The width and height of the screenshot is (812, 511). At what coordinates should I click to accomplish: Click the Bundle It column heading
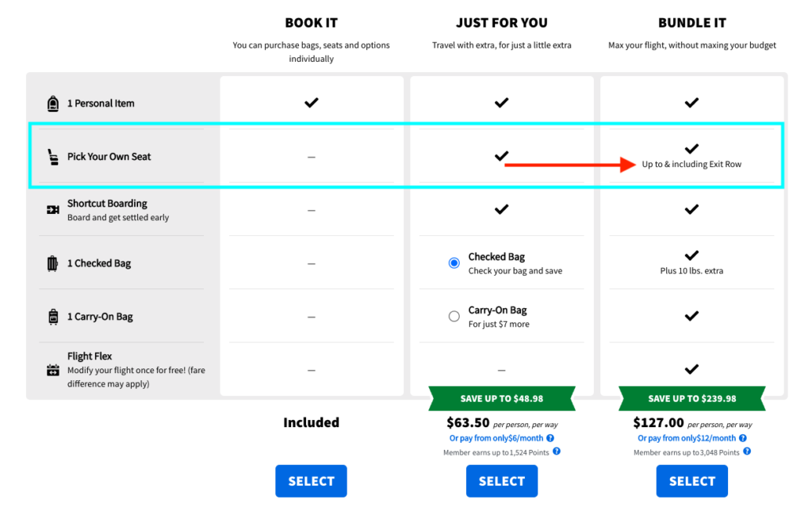(x=691, y=23)
